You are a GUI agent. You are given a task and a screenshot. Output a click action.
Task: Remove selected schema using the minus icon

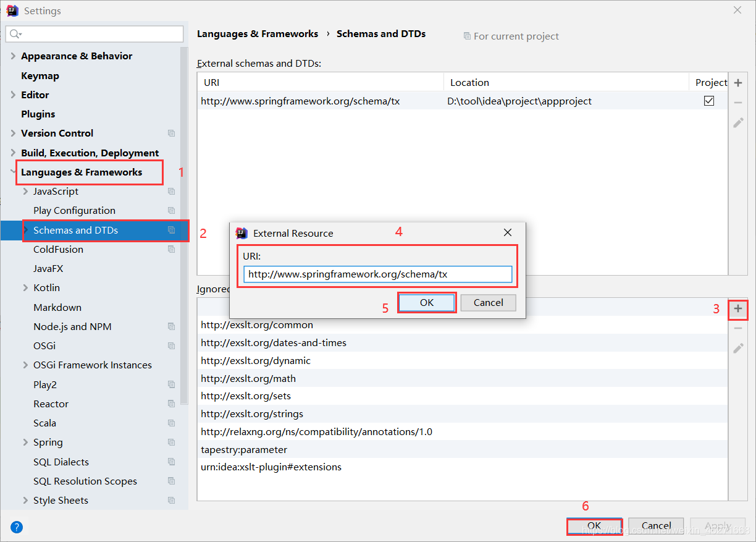pos(738,102)
